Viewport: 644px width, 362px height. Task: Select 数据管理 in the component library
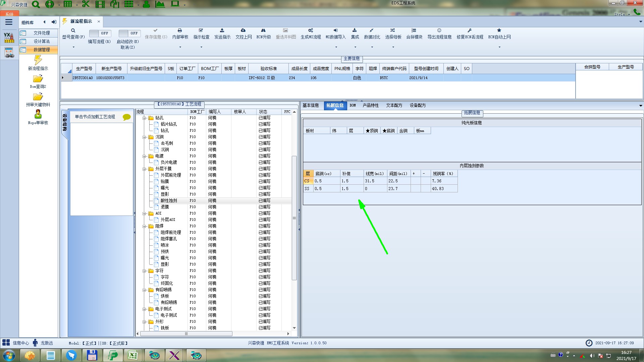tap(42, 50)
